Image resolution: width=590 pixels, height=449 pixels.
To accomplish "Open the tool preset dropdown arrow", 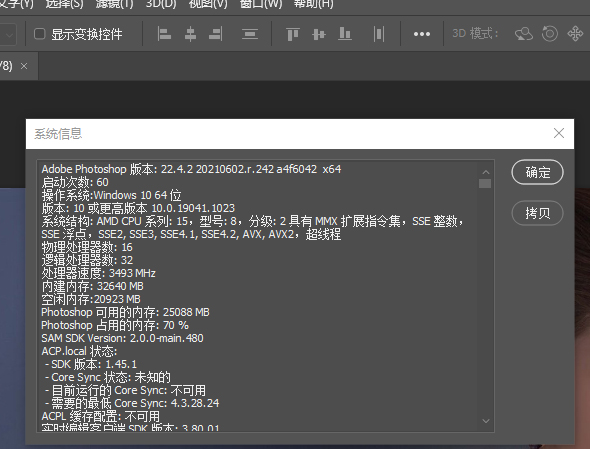I will point(10,35).
